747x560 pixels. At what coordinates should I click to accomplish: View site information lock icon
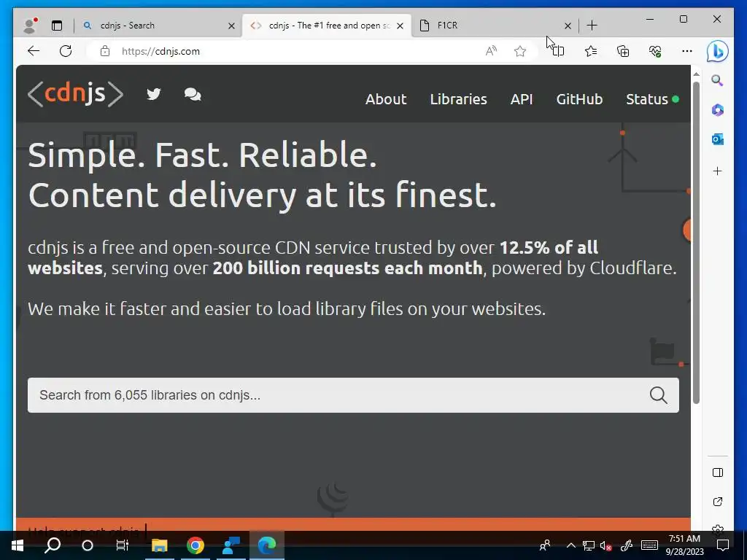pyautogui.click(x=105, y=51)
